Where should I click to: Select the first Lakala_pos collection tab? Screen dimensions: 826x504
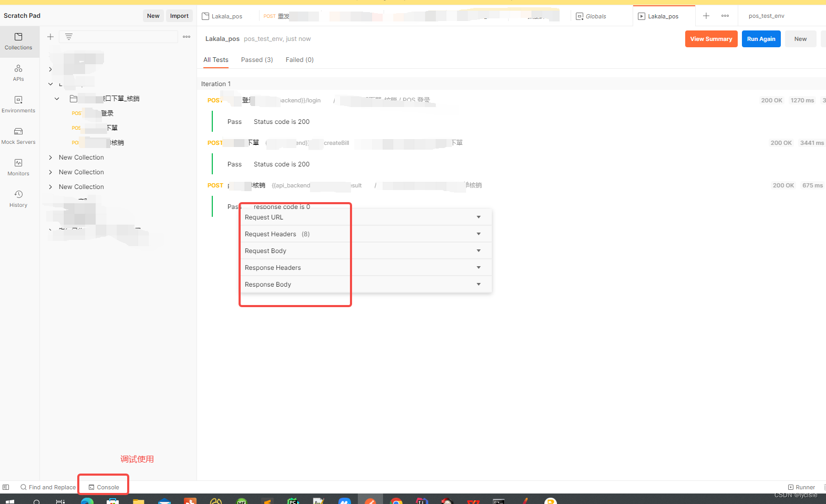tap(222, 16)
